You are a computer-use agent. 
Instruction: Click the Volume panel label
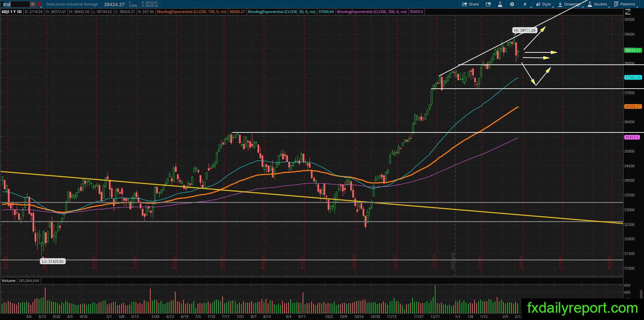pyautogui.click(x=9, y=281)
